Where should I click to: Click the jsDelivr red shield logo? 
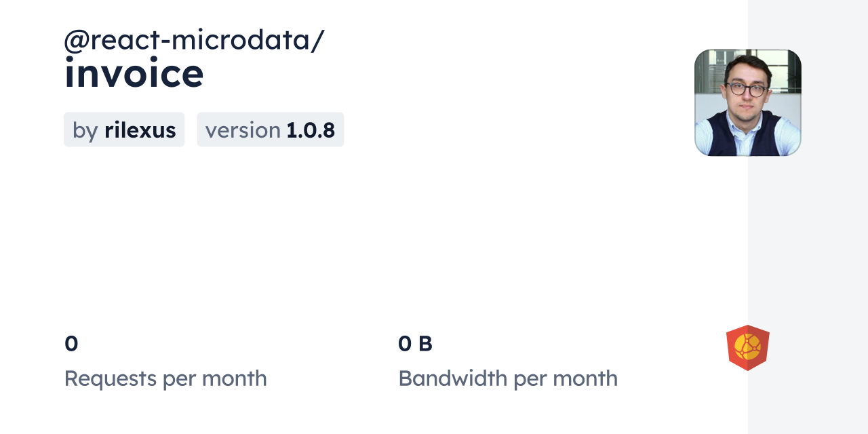[x=747, y=348]
